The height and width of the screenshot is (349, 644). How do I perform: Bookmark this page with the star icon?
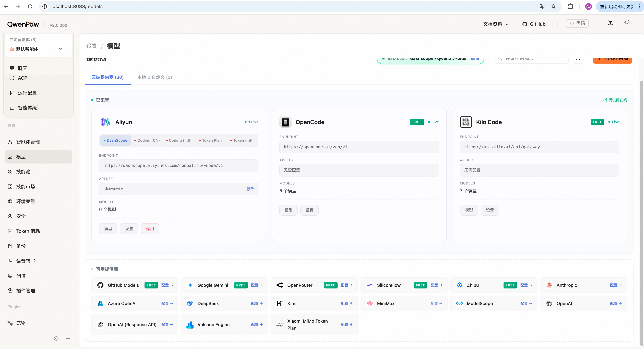[x=553, y=6]
